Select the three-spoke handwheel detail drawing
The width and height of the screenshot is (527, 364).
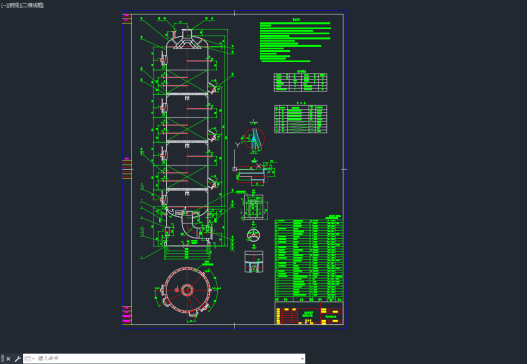point(253,235)
